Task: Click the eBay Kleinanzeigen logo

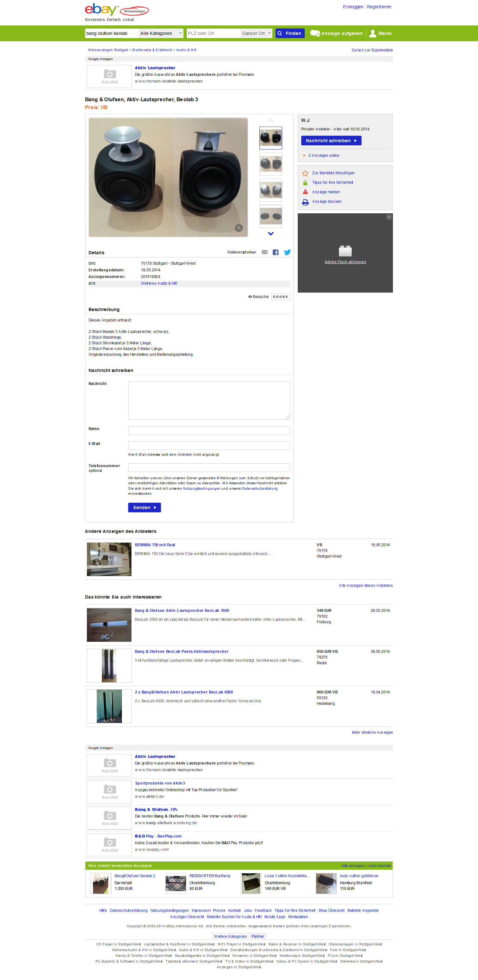Action: tap(116, 10)
